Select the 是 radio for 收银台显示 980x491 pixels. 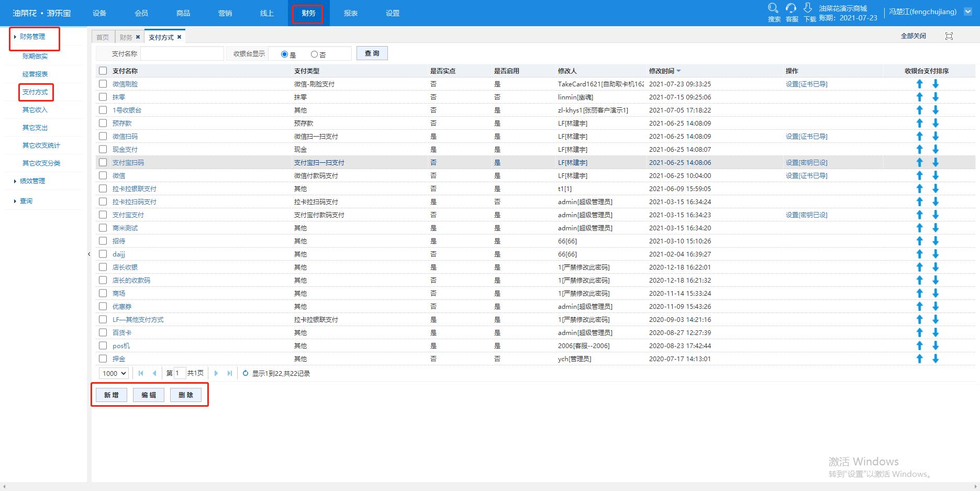(x=284, y=54)
